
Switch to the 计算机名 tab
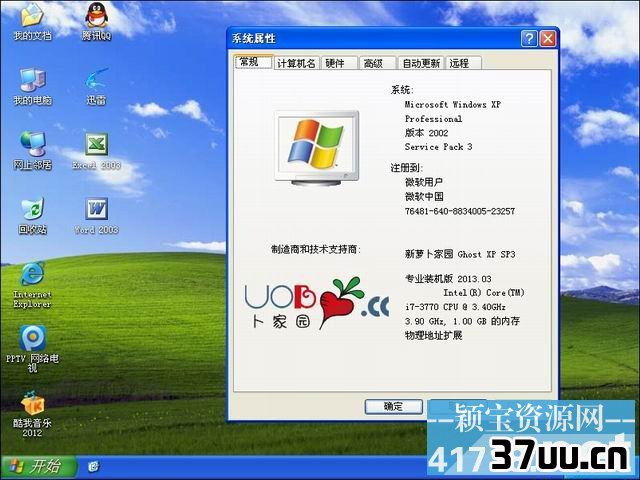pyautogui.click(x=296, y=63)
